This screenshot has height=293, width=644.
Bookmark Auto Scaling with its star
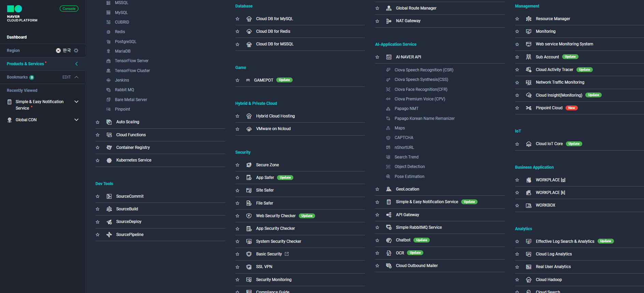tap(98, 122)
